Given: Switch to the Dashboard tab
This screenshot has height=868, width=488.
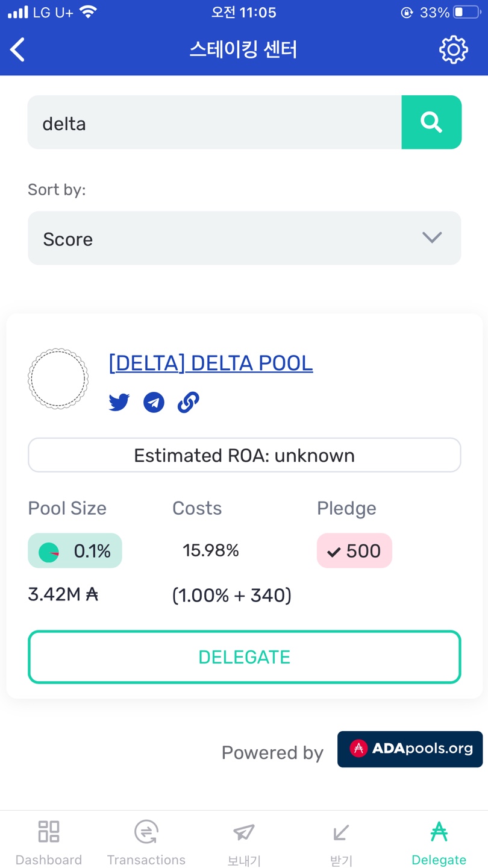Looking at the screenshot, I should 49,841.
